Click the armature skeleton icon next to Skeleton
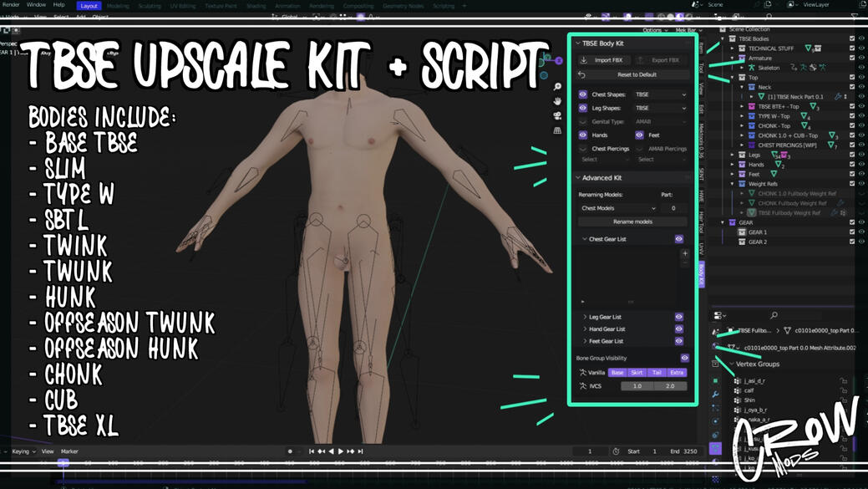 tap(752, 68)
